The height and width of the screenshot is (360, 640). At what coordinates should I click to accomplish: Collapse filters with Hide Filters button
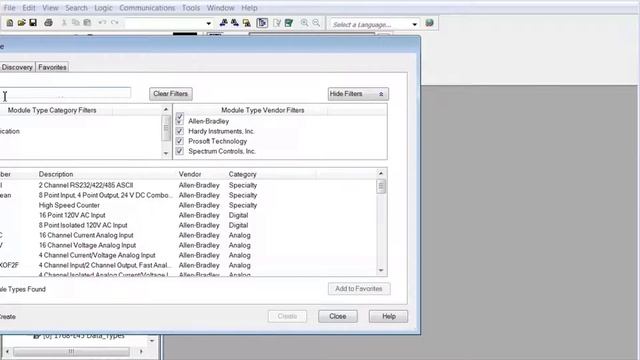click(358, 94)
